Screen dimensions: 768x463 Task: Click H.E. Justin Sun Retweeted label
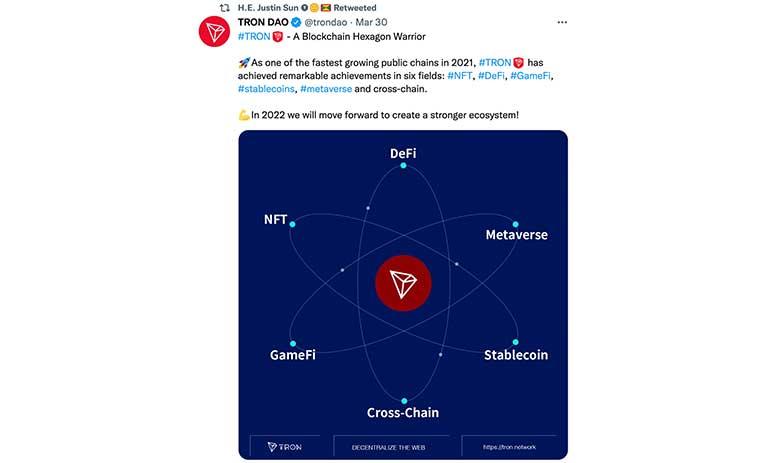coord(307,8)
